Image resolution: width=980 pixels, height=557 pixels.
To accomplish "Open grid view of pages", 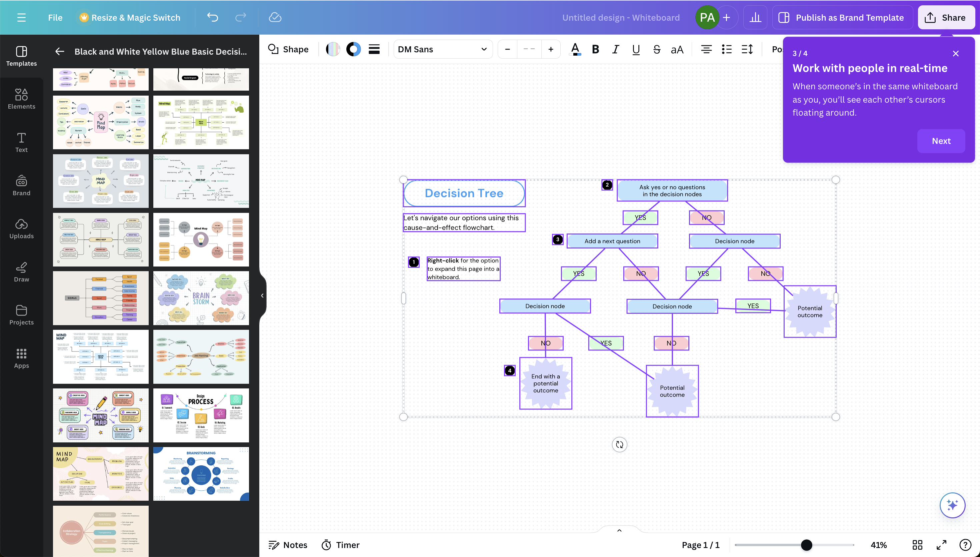I will click(917, 545).
